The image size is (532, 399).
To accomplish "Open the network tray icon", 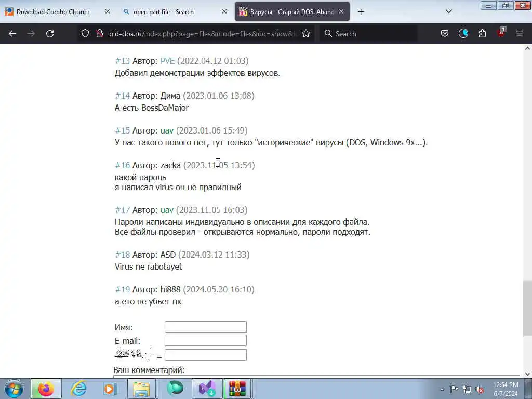I will click(467, 389).
